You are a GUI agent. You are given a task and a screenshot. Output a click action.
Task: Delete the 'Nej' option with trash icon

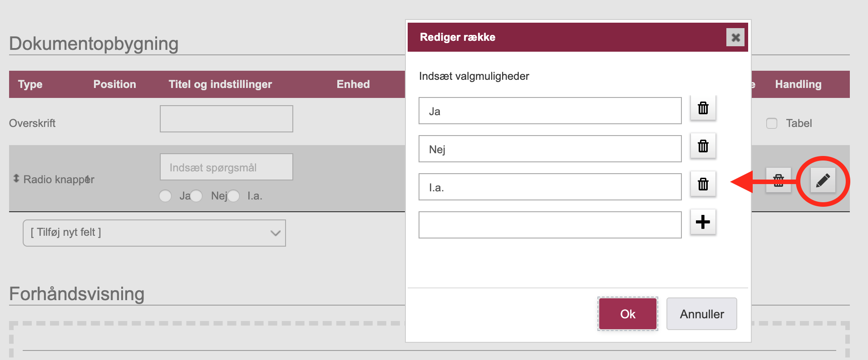pos(703,146)
